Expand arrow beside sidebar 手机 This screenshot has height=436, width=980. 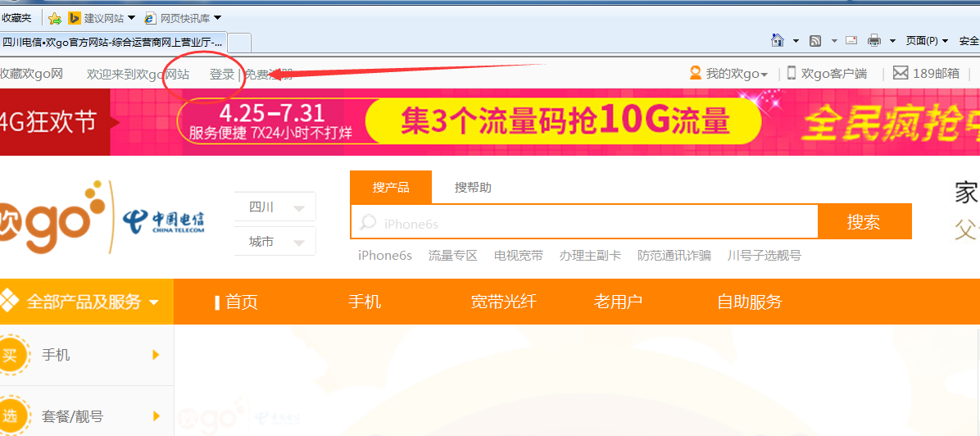157,356
